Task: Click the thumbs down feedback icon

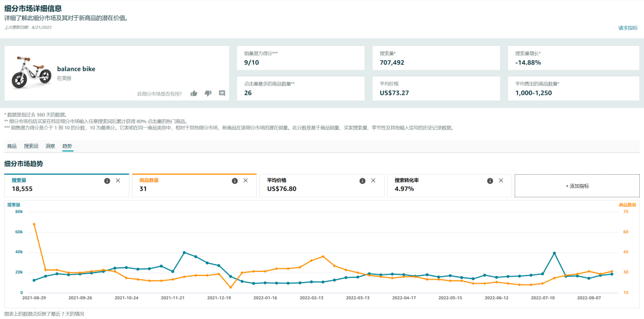Action: pos(208,93)
